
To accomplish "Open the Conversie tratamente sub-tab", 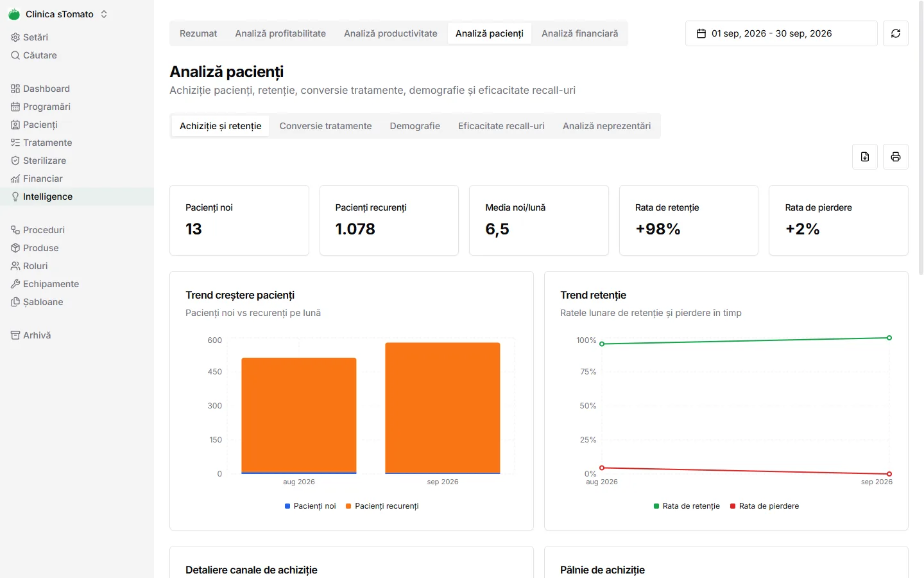I will [x=325, y=126].
